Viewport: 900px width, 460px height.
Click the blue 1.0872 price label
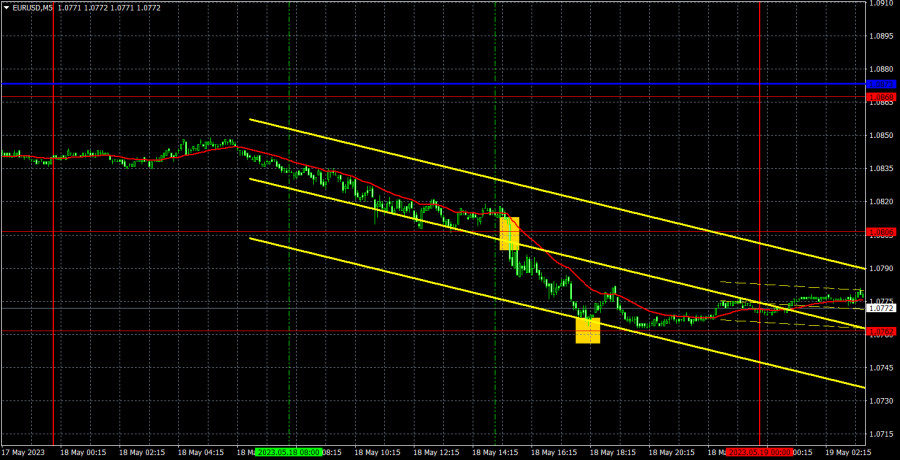[x=881, y=84]
